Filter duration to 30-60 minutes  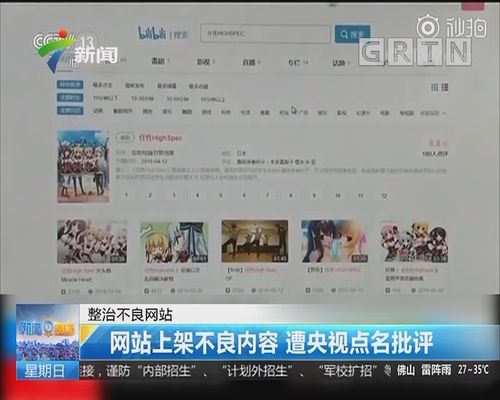click(x=178, y=99)
